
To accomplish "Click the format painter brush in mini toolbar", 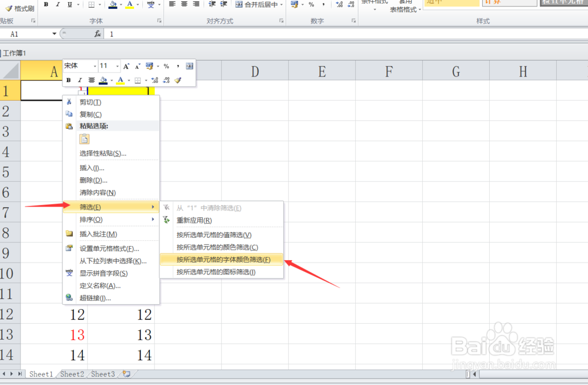I will pos(178,80).
